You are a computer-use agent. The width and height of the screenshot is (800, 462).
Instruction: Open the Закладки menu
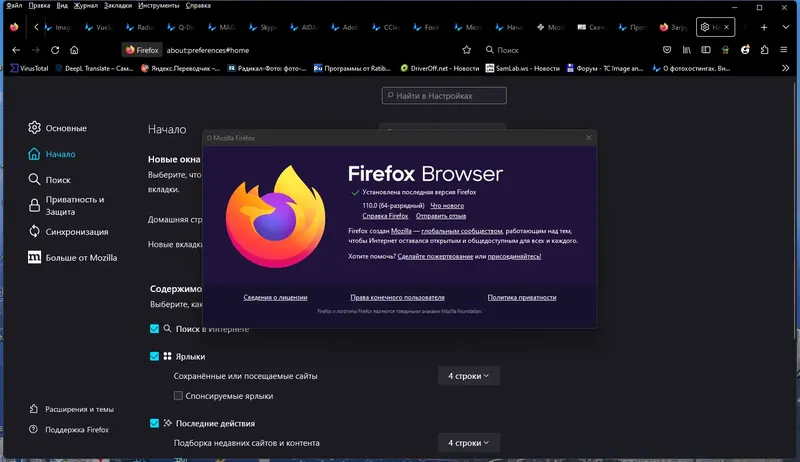click(118, 6)
